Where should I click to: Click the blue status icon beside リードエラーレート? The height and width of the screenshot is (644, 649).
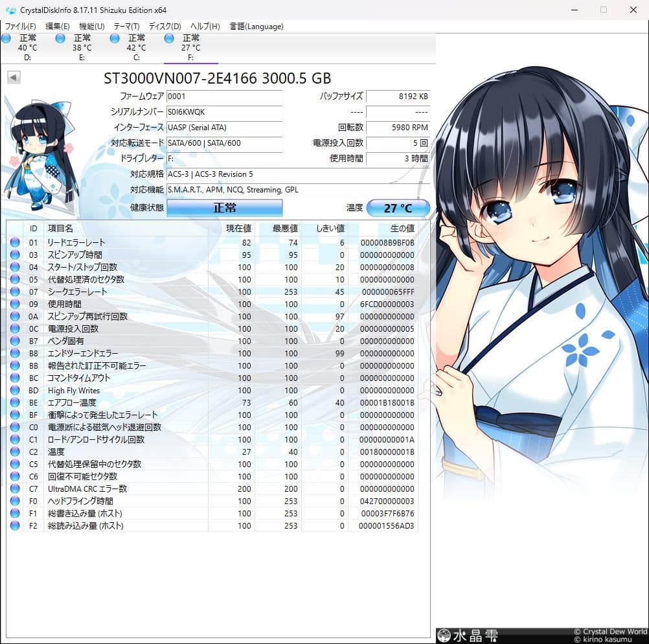pyautogui.click(x=14, y=242)
